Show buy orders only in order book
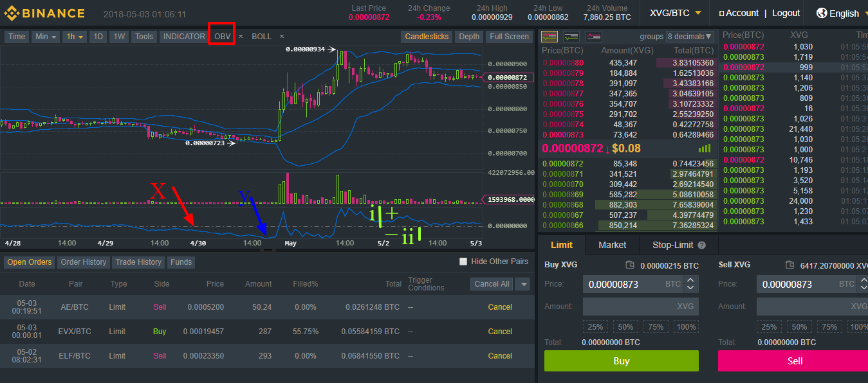The height and width of the screenshot is (383, 868). (x=571, y=37)
